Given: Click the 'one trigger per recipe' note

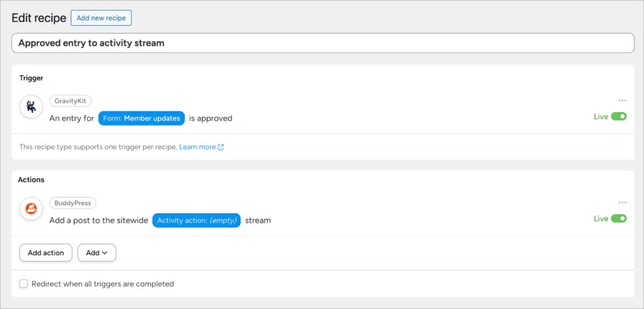Looking at the screenshot, I should click(x=98, y=147).
